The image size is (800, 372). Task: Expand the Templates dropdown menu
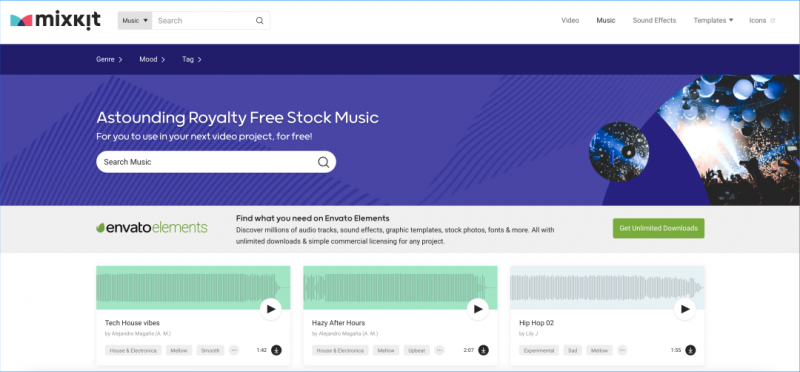713,20
